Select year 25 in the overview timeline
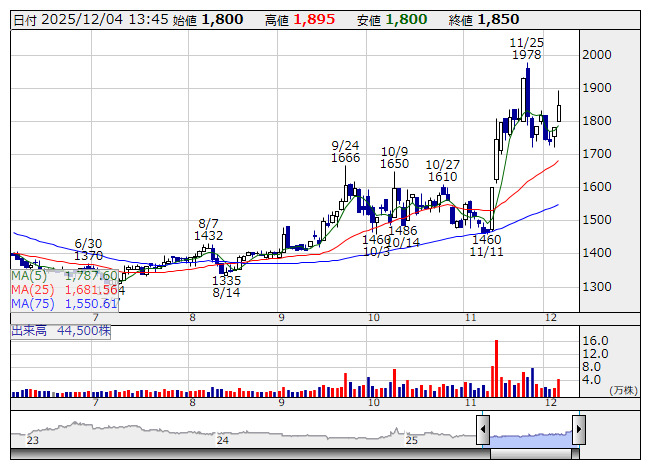 (411, 440)
